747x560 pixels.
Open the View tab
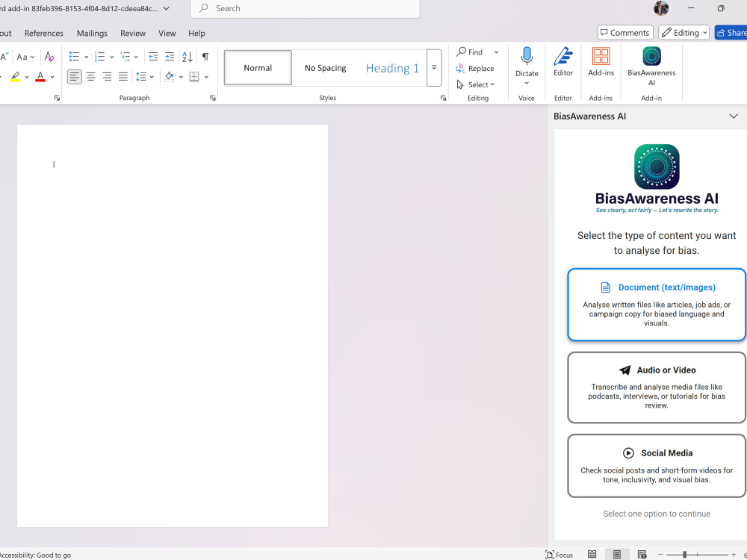[167, 34]
